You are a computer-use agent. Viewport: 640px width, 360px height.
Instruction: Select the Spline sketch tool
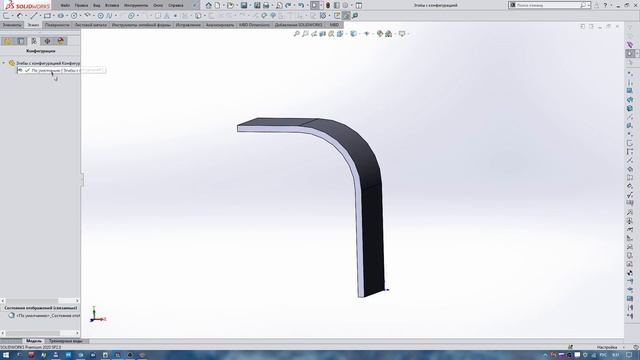coord(109,16)
